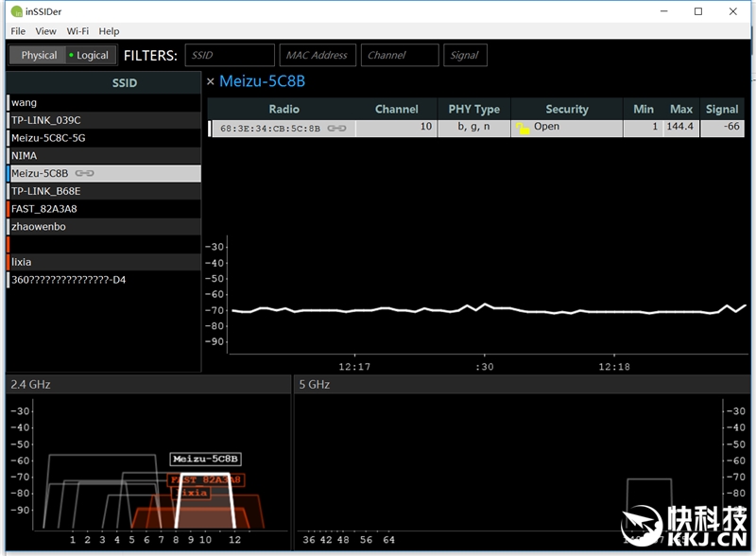Click the FAST_82A3A8 label in the 2.4 GHz graph

[205, 480]
